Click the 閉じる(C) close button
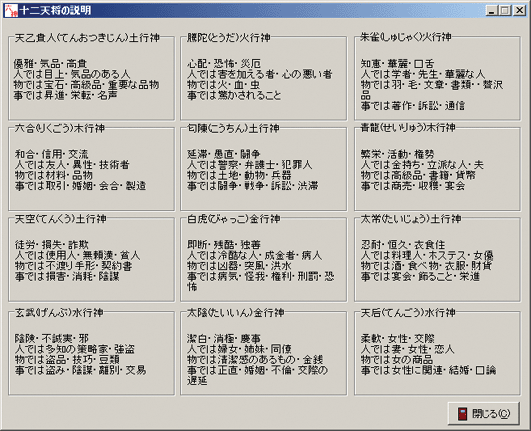Screen dimensions: 531x431 click(x=484, y=413)
